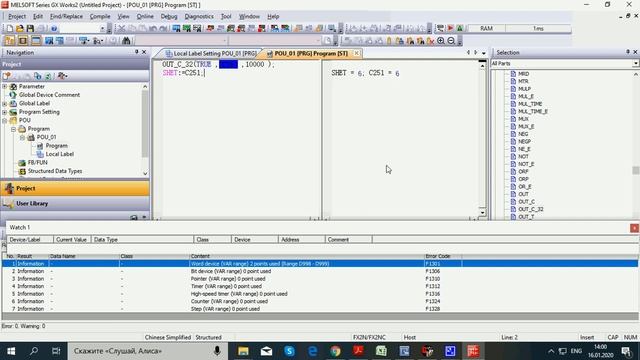Open Google Chrome from the taskbar
640x360 pixels.
click(x=336, y=351)
